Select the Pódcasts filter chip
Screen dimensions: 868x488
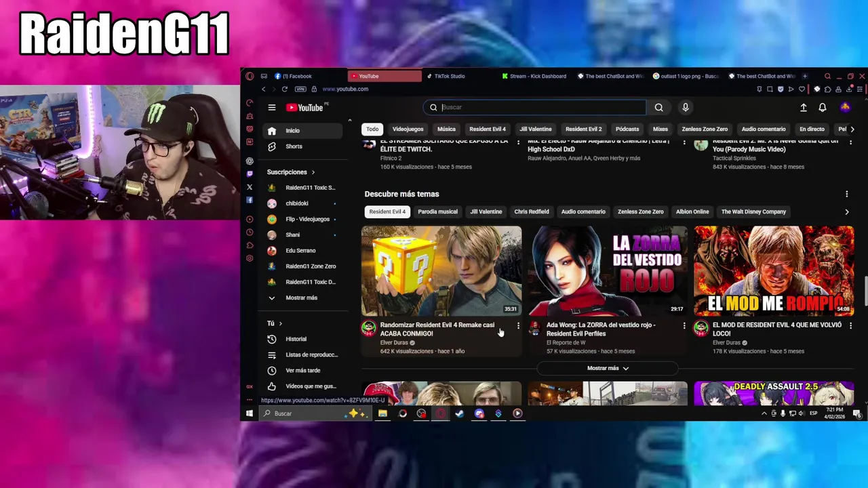[x=627, y=129]
